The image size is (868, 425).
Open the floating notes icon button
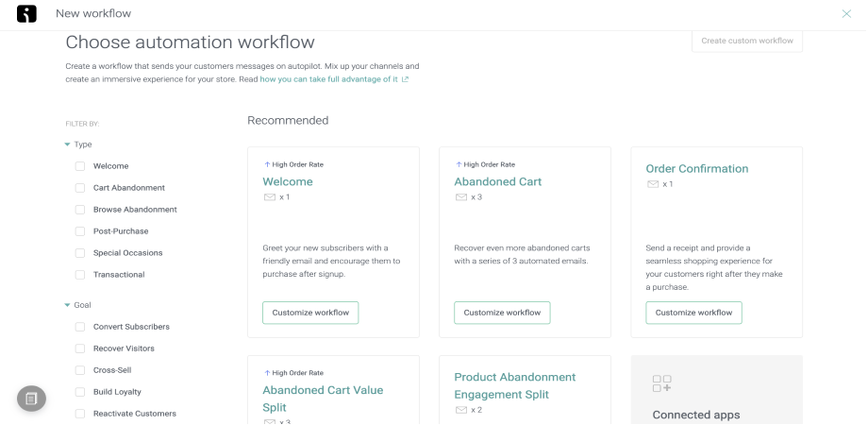[x=31, y=399]
